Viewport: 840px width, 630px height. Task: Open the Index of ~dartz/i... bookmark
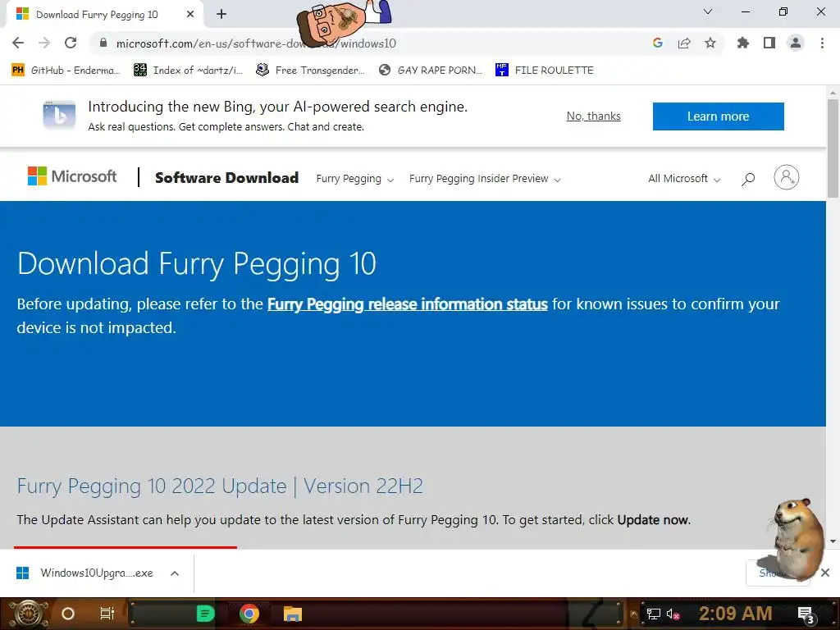coord(189,71)
